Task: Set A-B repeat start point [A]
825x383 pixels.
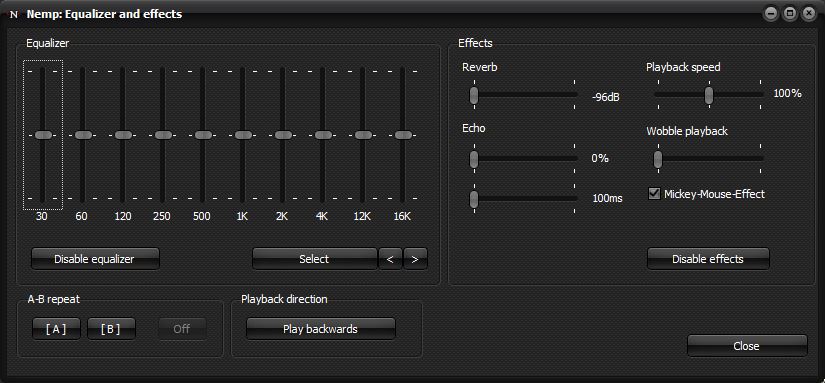Action: (x=56, y=329)
